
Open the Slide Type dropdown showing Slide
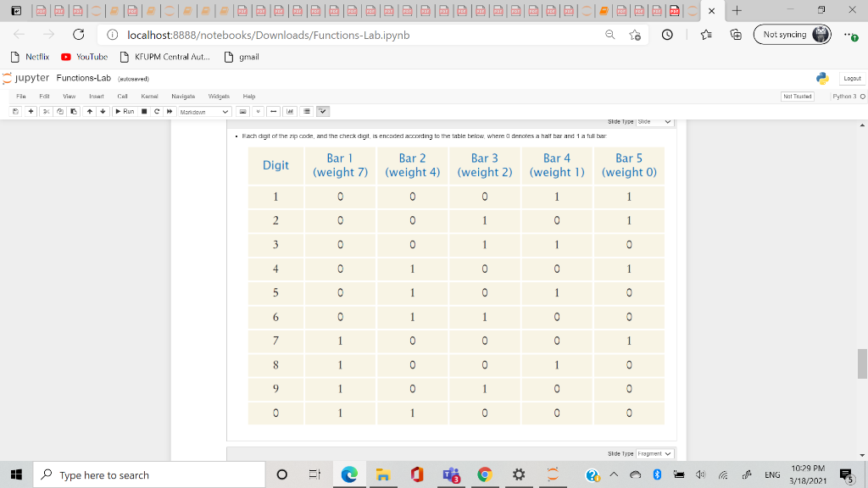click(654, 122)
